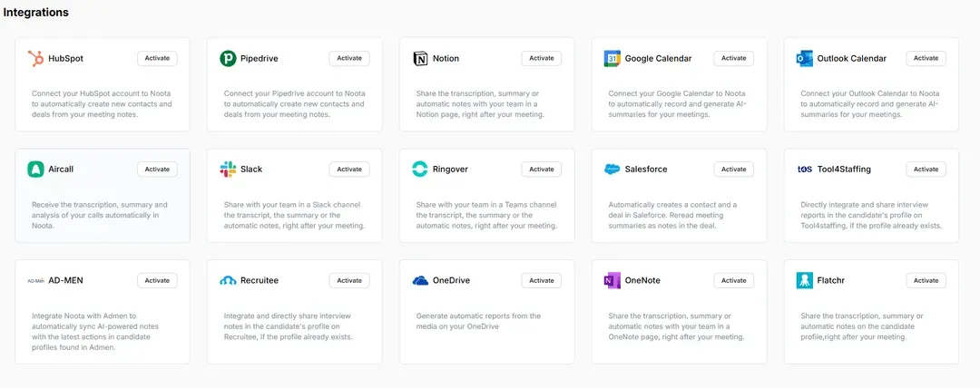Activate the Aircall integration
Viewport: 980px width, 388px height.
158,170
